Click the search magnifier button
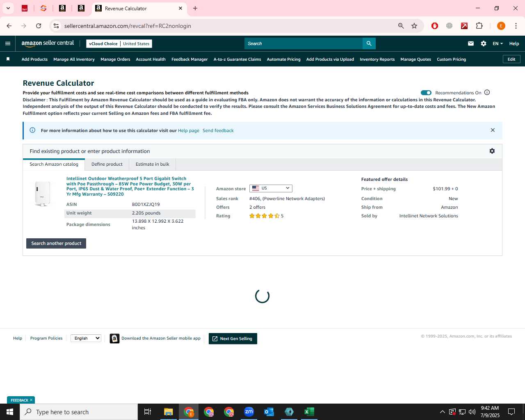Viewport: 525px width, 420px height. [x=369, y=43]
